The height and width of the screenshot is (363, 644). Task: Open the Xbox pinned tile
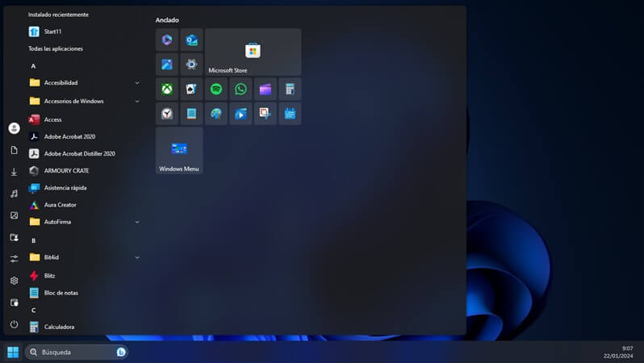point(167,89)
